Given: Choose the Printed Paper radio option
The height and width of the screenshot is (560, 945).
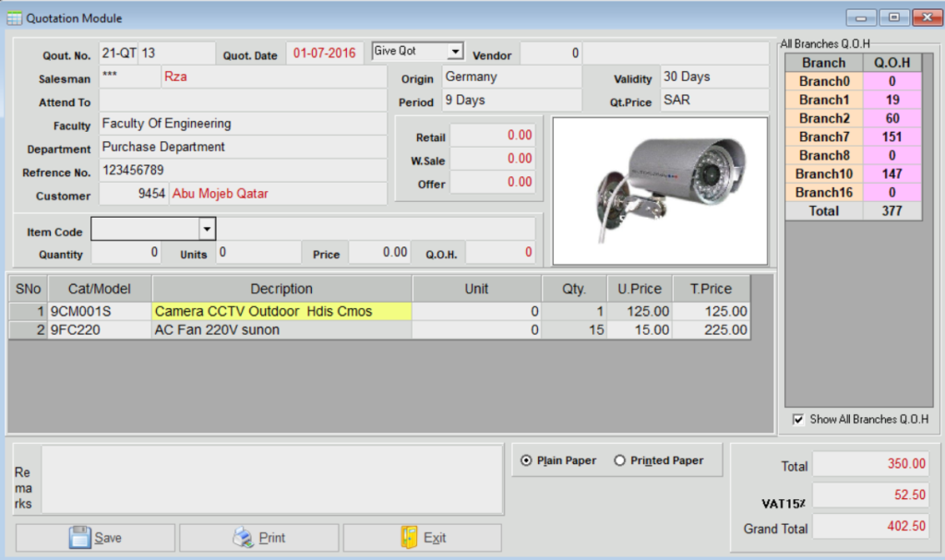Looking at the screenshot, I should (619, 460).
